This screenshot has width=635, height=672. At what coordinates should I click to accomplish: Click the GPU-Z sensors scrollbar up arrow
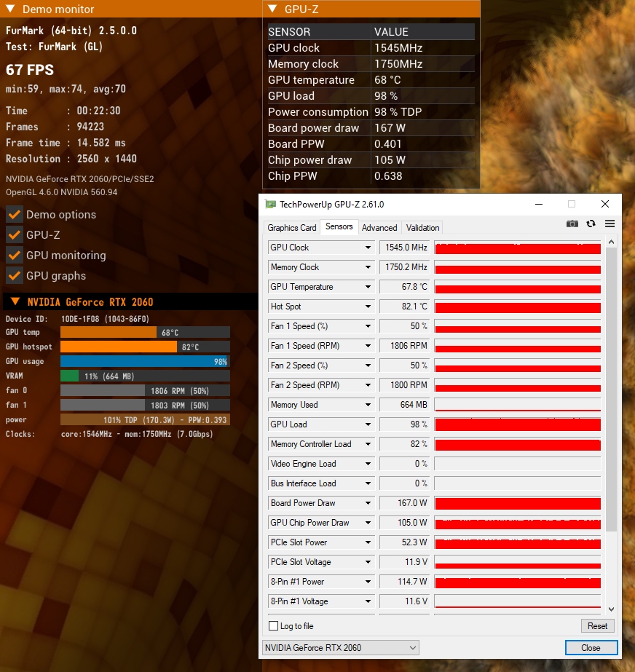(612, 242)
